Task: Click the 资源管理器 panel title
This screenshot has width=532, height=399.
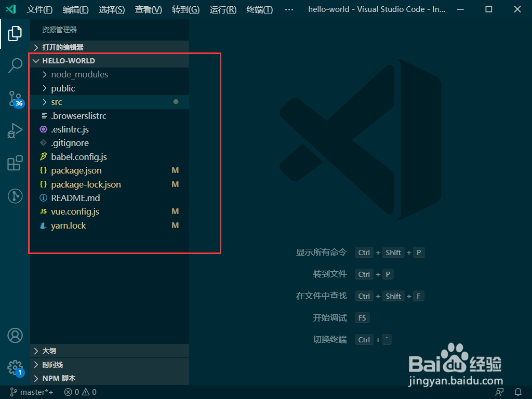Action: click(x=59, y=30)
